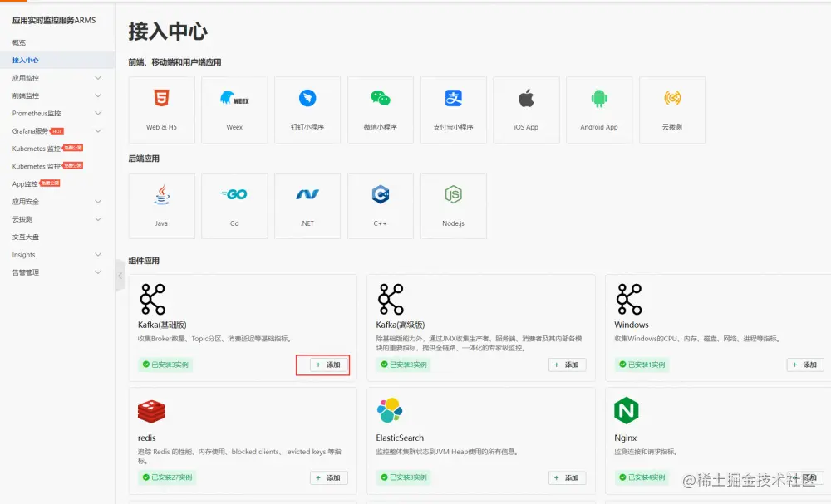View 已安装27实例 badge on redis card
The width and height of the screenshot is (831, 504).
(168, 477)
